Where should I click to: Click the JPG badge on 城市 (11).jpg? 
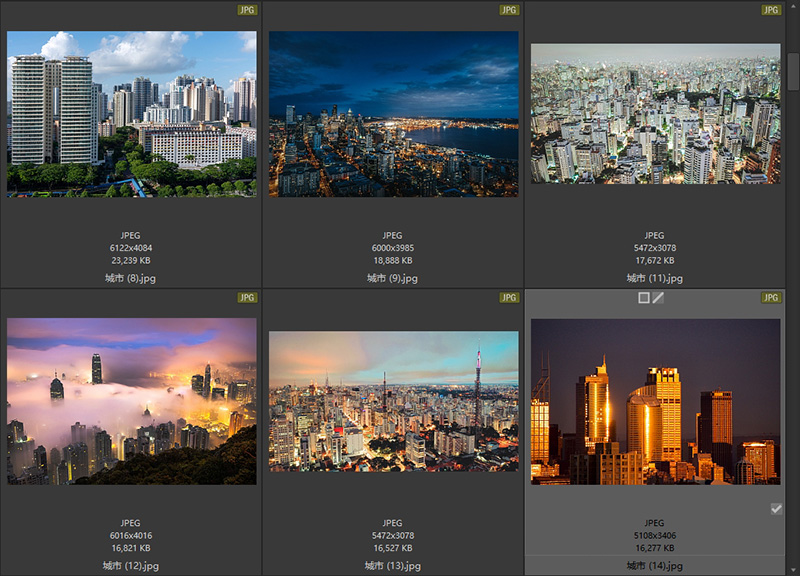[771, 10]
